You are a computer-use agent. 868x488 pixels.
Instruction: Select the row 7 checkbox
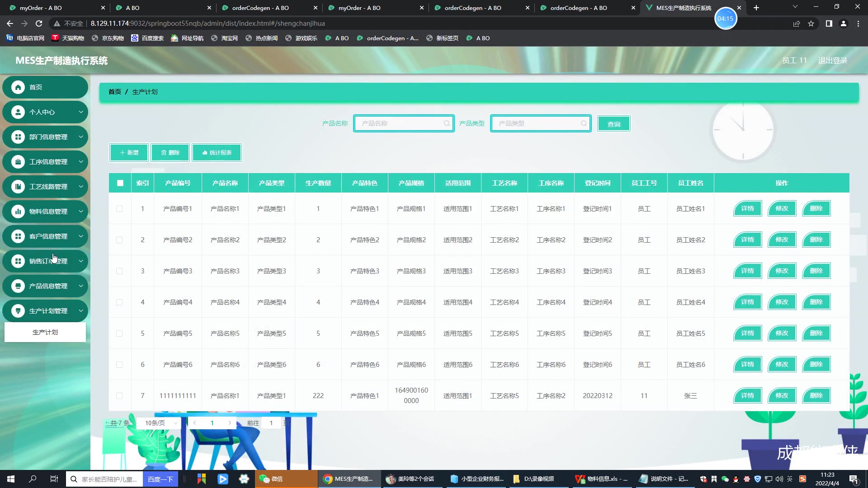[x=119, y=396]
